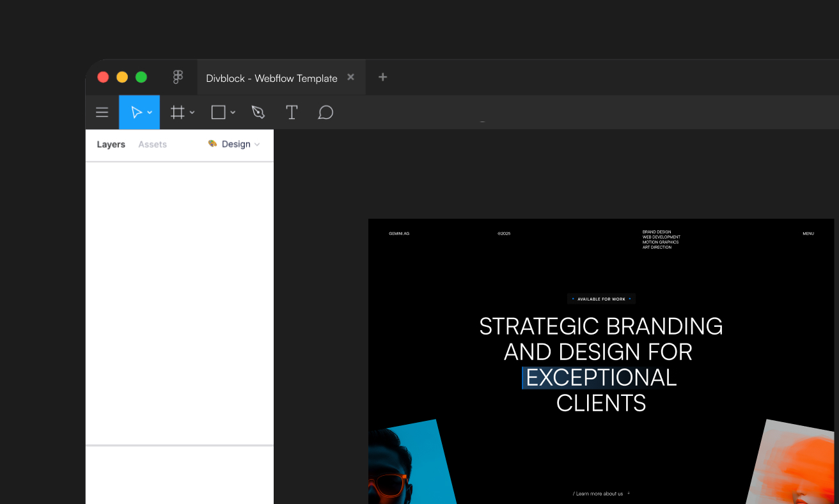Click ART DIRECTION text in the header
The height and width of the screenshot is (504, 839).
point(657,248)
